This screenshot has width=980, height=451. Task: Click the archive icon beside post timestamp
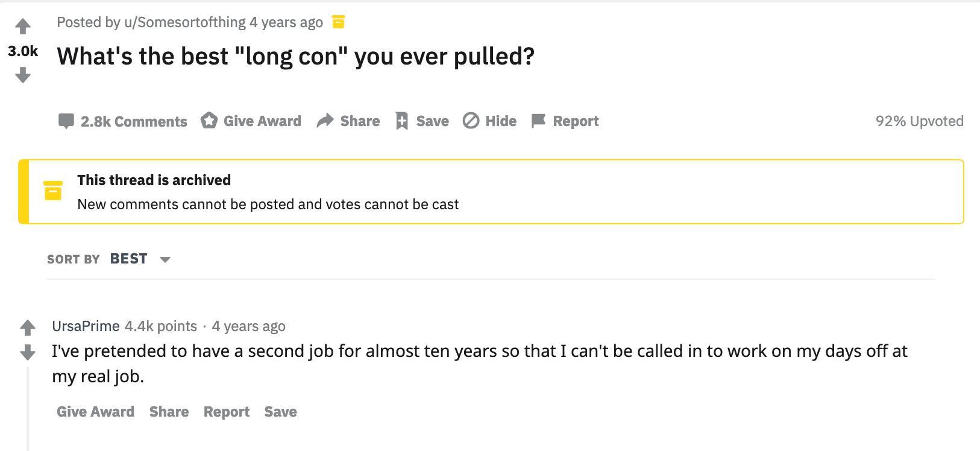click(x=339, y=22)
